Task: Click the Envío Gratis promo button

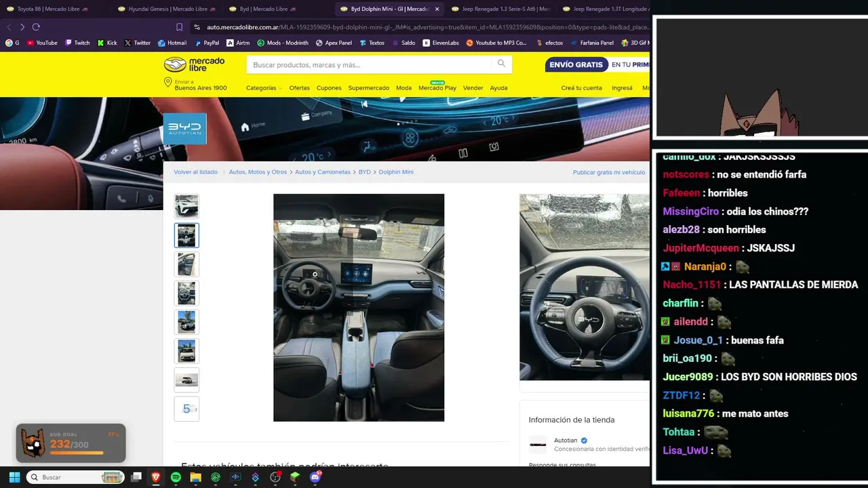Action: 576,64
